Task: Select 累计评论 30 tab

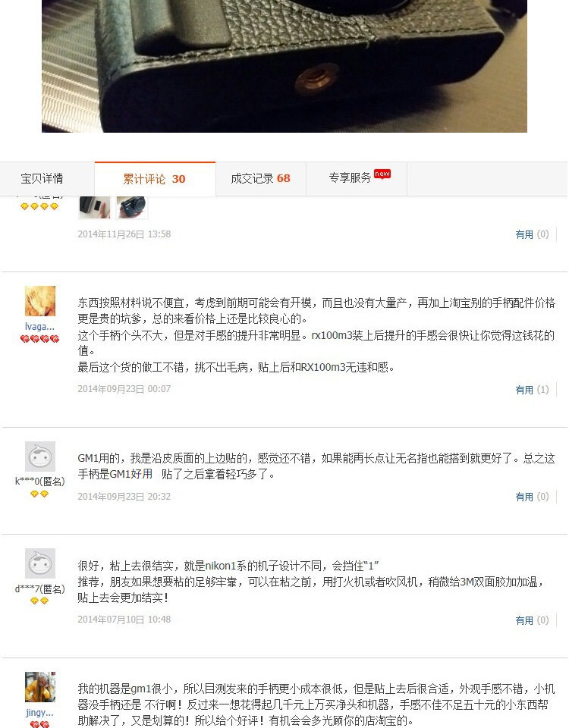Action: (x=155, y=179)
